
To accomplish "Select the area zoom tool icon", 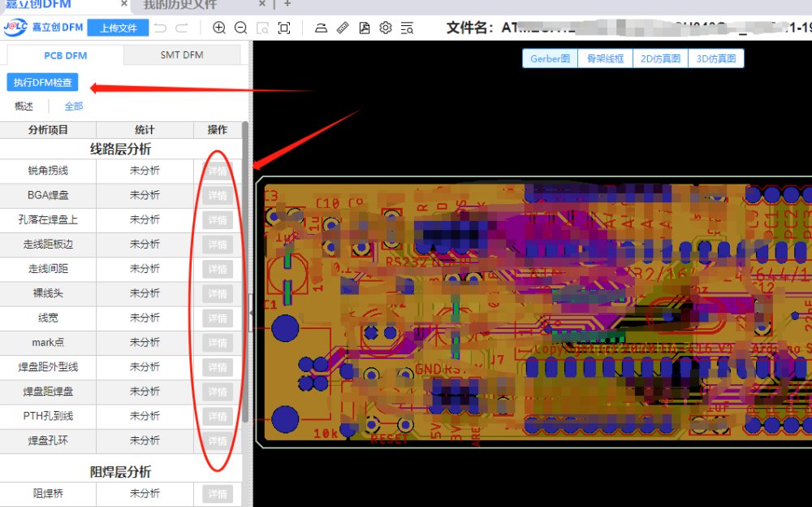I will click(x=262, y=28).
